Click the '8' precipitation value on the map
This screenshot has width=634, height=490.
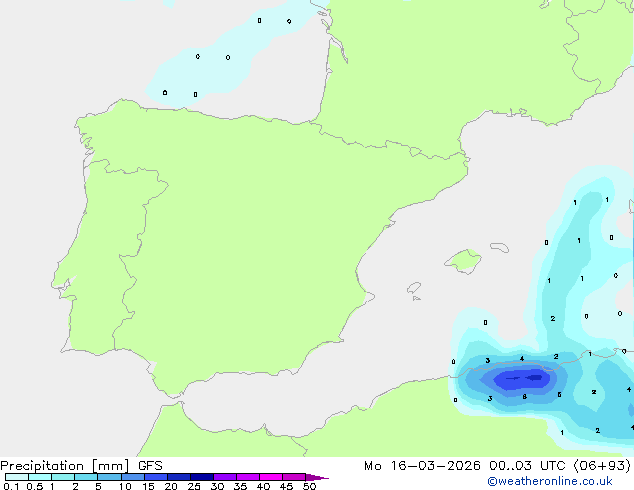click(524, 397)
